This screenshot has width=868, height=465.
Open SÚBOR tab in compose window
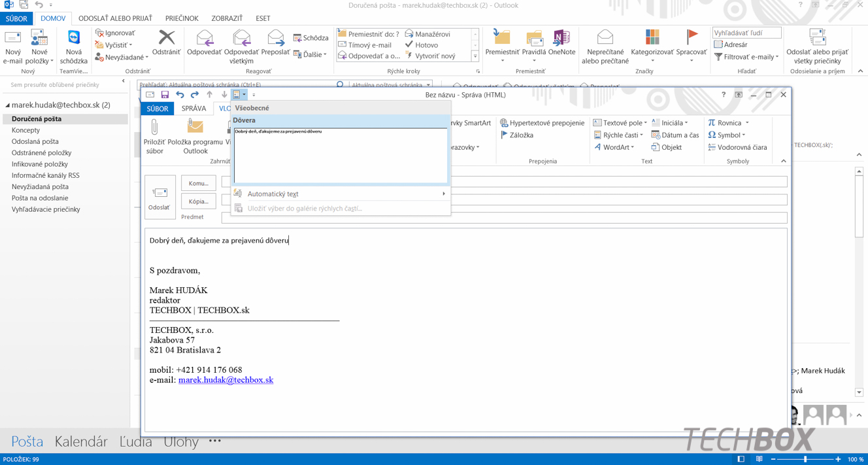pos(157,109)
